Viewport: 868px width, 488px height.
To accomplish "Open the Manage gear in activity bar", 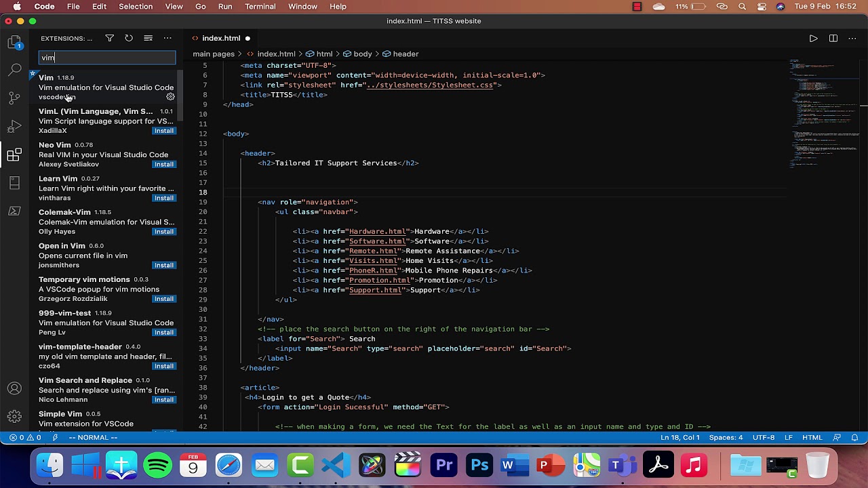I will (14, 417).
